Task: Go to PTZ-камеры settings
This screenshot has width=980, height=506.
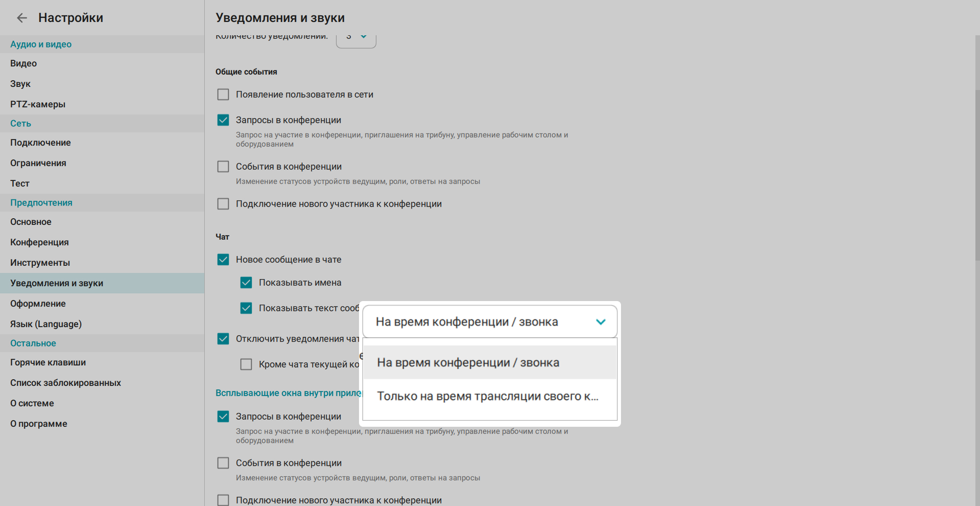Action: pyautogui.click(x=38, y=104)
